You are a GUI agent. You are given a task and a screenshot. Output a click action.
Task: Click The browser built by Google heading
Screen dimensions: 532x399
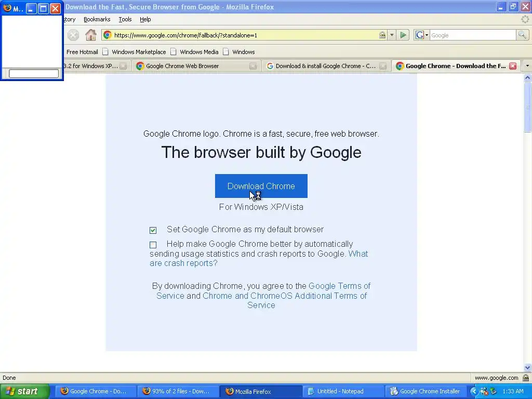coord(261,152)
